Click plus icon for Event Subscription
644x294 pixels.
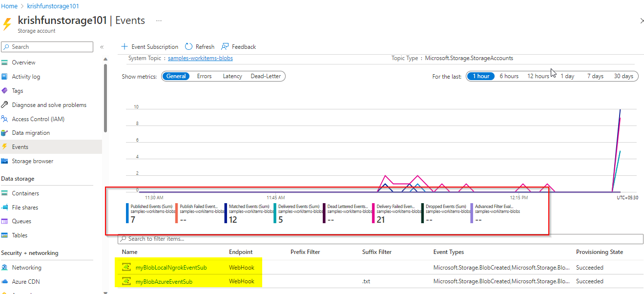125,47
